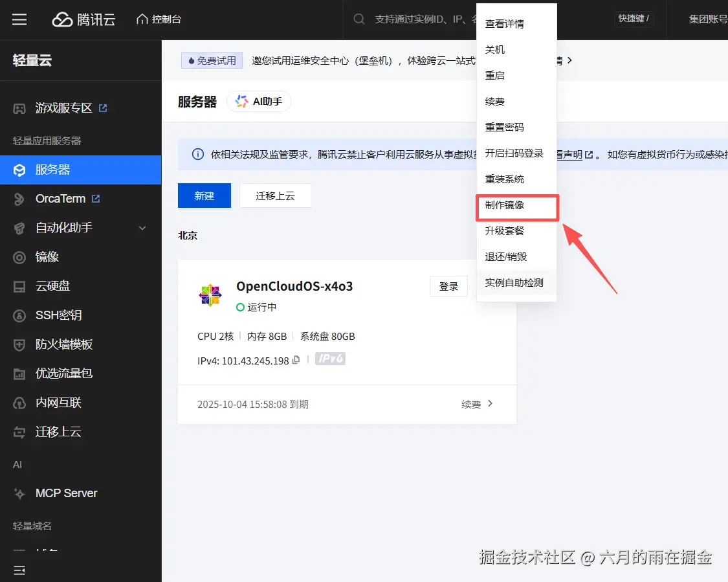This screenshot has height=582, width=728.
Task: Collapse sidebar using bottom toggle icon
Action: [19, 570]
